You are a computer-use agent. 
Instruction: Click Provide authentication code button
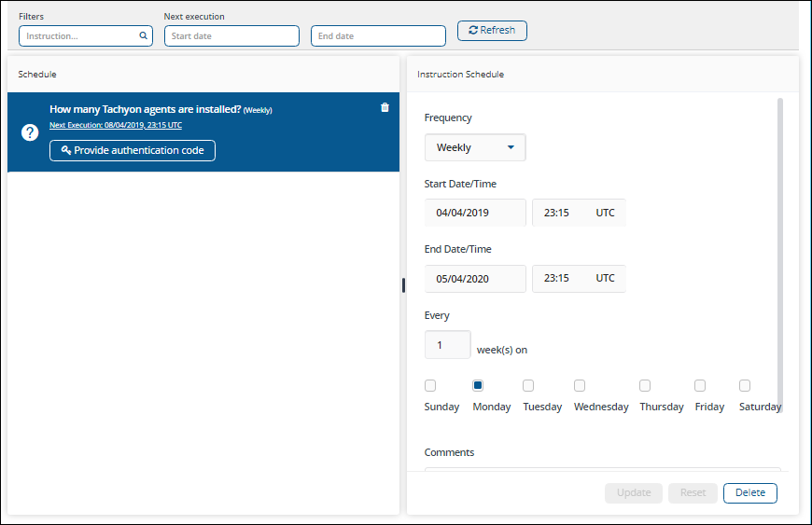tap(133, 150)
